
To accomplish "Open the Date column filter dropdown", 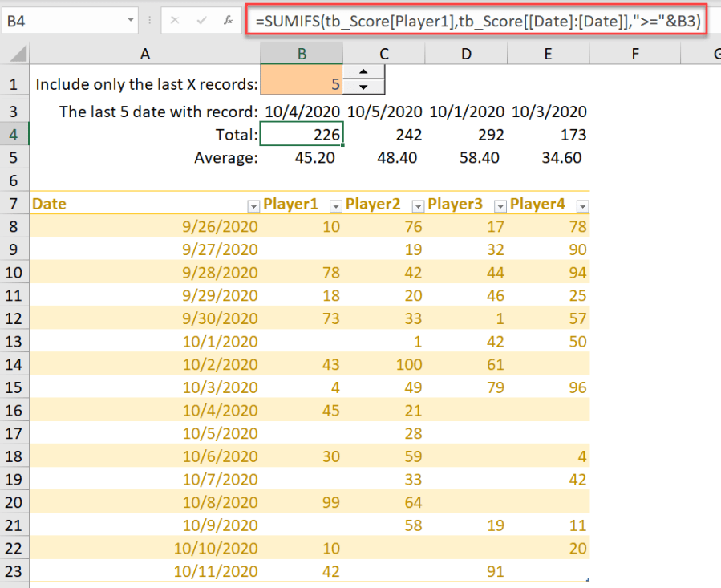I will pyautogui.click(x=253, y=205).
